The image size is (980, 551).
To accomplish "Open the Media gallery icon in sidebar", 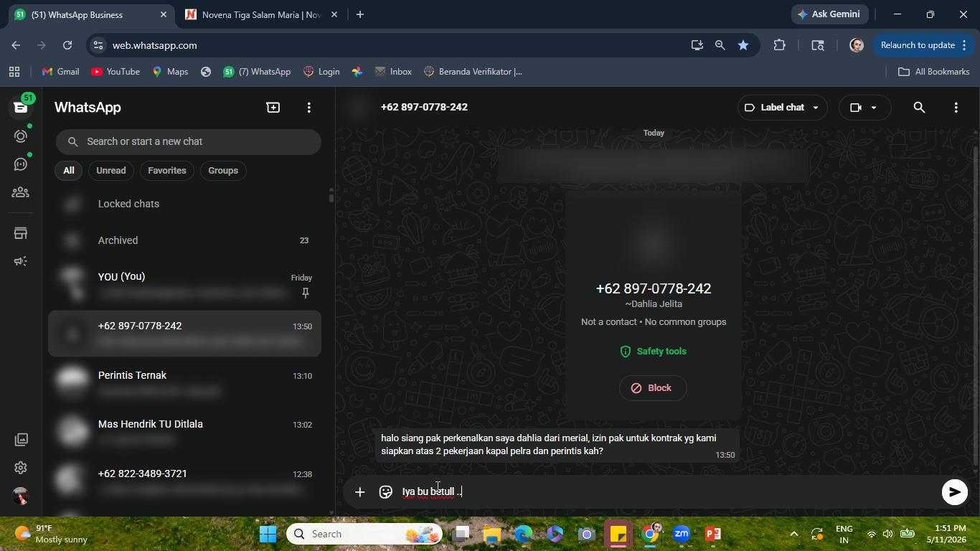I will [x=21, y=439].
